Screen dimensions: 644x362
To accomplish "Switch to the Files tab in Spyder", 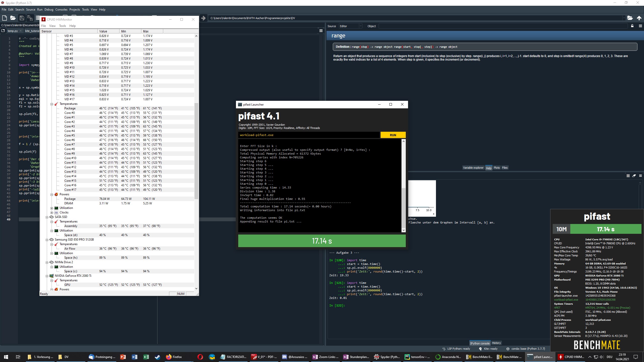I will [x=505, y=168].
